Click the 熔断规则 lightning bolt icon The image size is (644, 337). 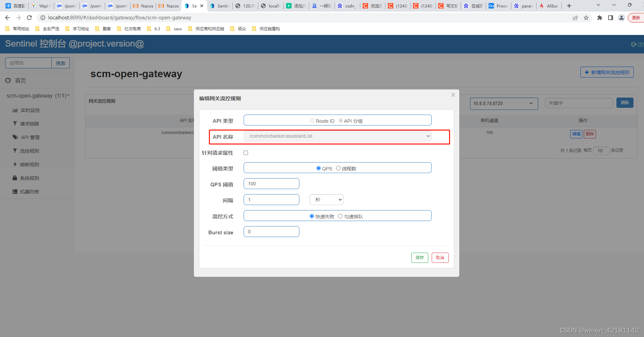[x=15, y=164]
